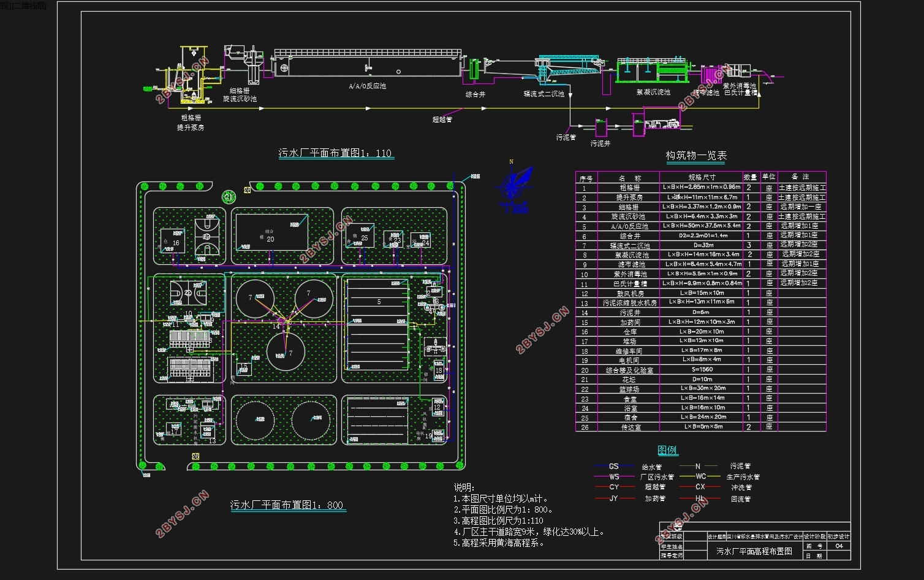
Task: Click note '5.高程采用黄海高程系。'
Action: [499, 543]
